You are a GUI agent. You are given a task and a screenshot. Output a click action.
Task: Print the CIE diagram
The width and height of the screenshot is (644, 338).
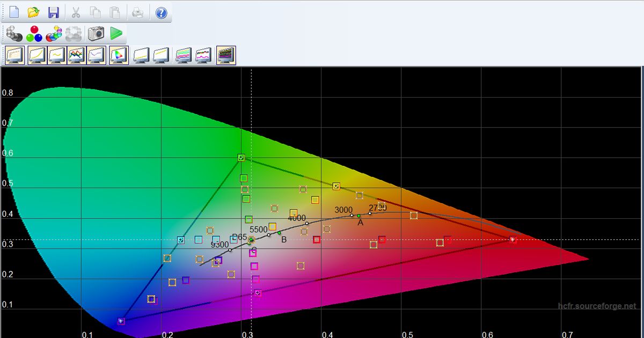[x=137, y=12]
